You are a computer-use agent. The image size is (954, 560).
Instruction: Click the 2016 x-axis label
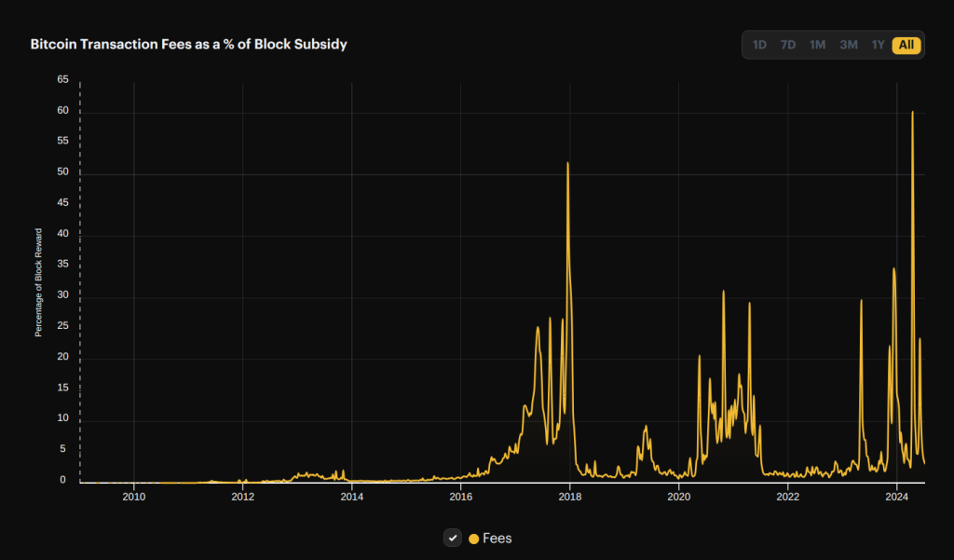click(x=460, y=497)
